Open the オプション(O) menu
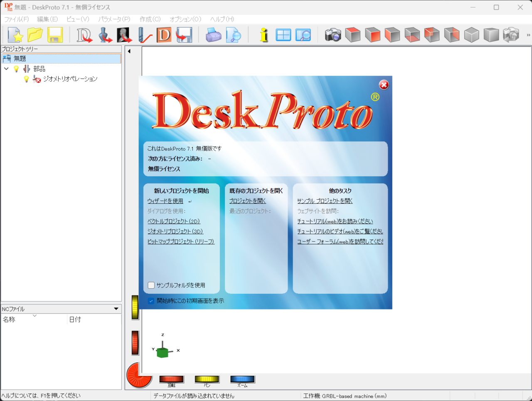This screenshot has width=532, height=401. pyautogui.click(x=185, y=19)
